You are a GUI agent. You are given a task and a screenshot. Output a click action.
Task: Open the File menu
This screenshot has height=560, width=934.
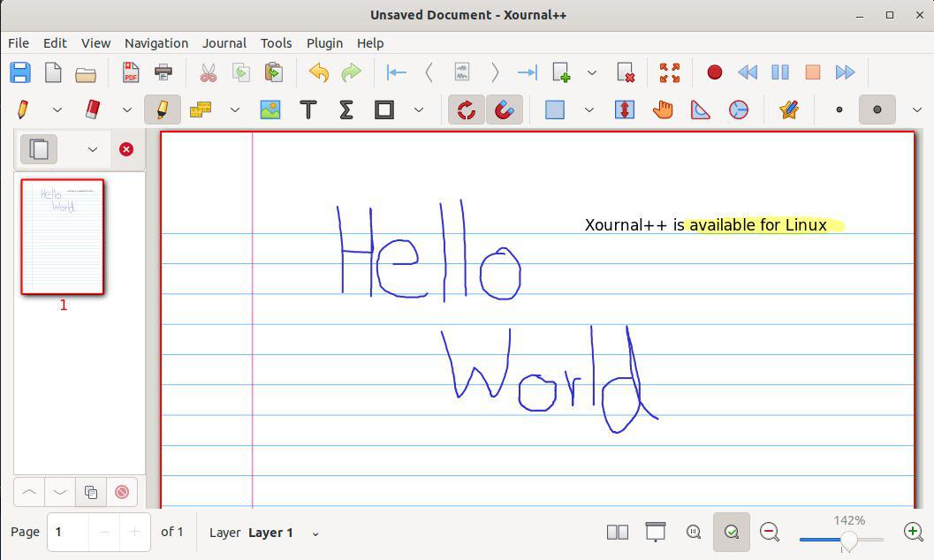tap(19, 43)
